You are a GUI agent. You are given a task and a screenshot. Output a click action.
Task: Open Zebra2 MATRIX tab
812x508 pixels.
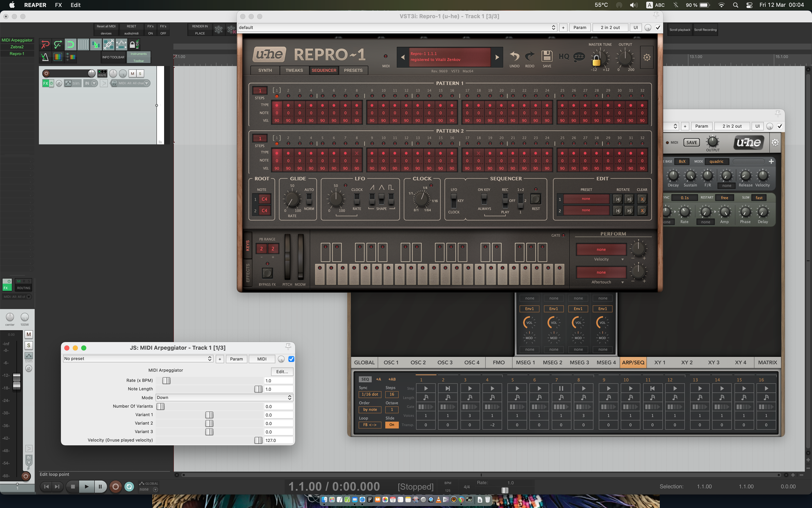coord(767,363)
